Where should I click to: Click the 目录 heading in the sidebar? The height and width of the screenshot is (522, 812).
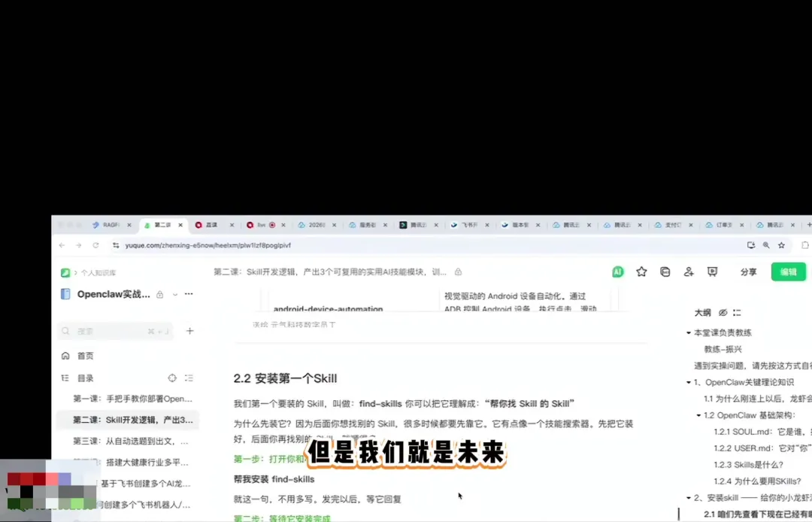tap(86, 378)
